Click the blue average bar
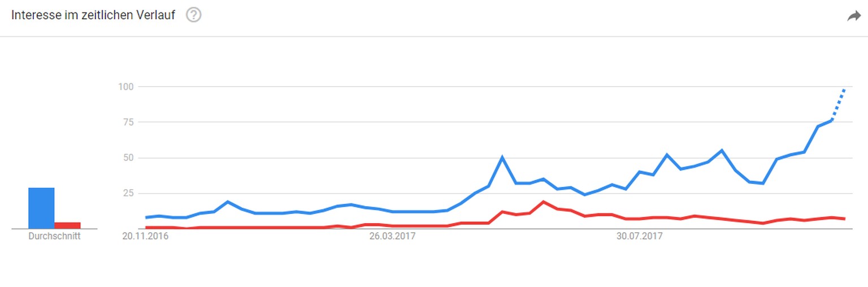 [x=41, y=208]
